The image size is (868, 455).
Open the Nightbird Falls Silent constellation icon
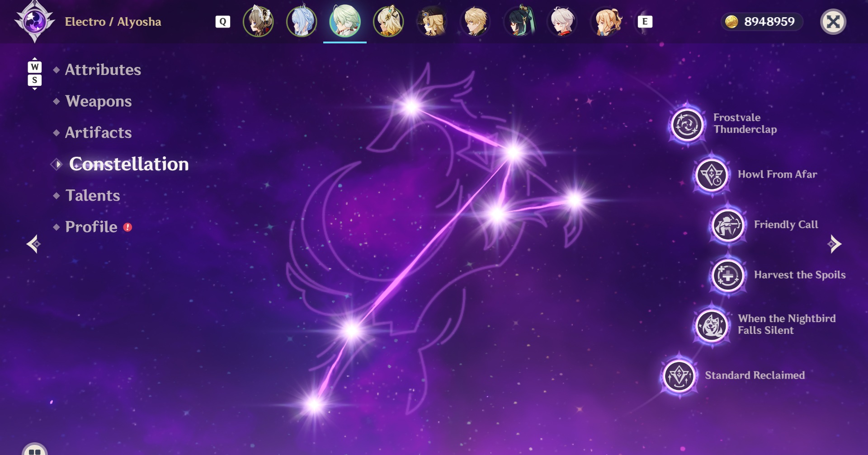click(x=712, y=325)
